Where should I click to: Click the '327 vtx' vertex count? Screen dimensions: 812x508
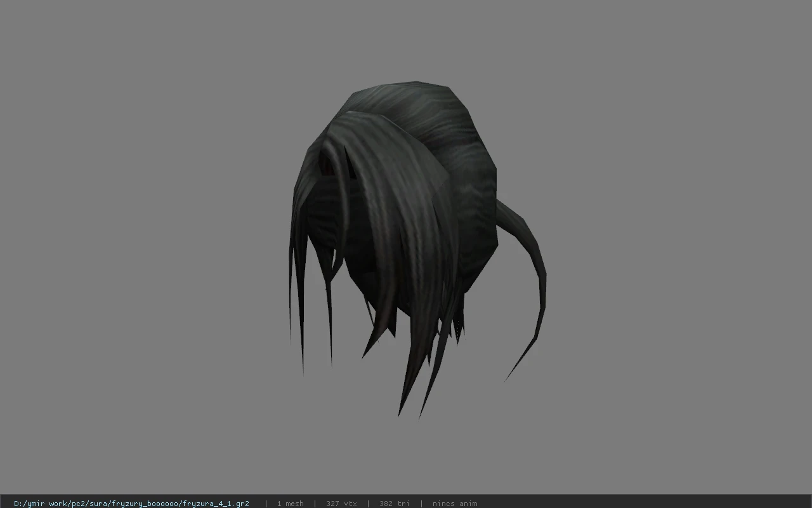[341, 504]
